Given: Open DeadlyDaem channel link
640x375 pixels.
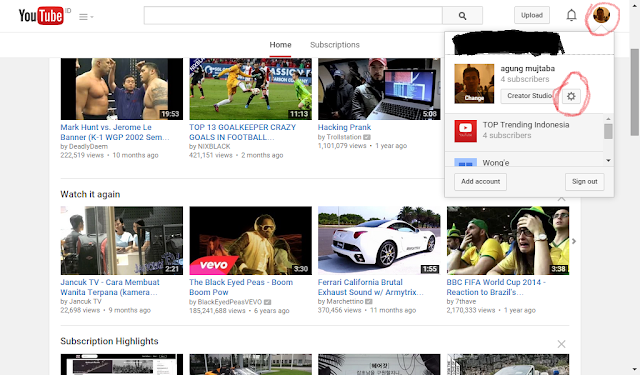Looking at the screenshot, I should (88, 146).
